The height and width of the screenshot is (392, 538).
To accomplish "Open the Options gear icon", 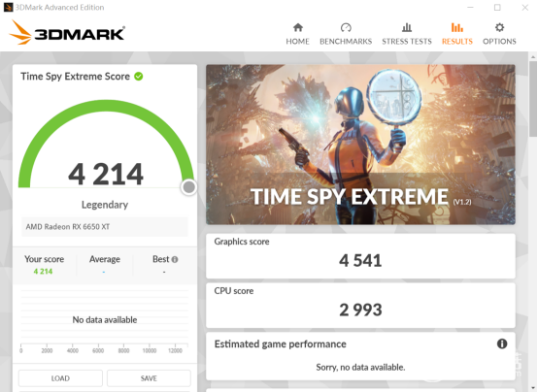I will point(499,27).
